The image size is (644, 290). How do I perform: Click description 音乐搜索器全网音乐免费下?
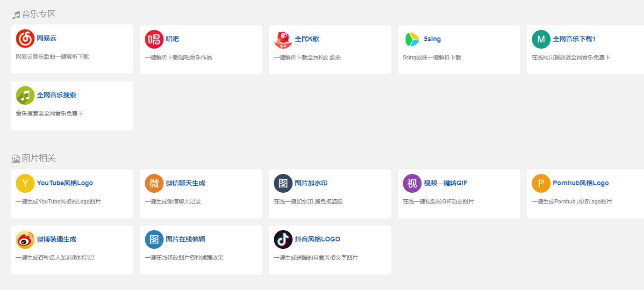(50, 114)
